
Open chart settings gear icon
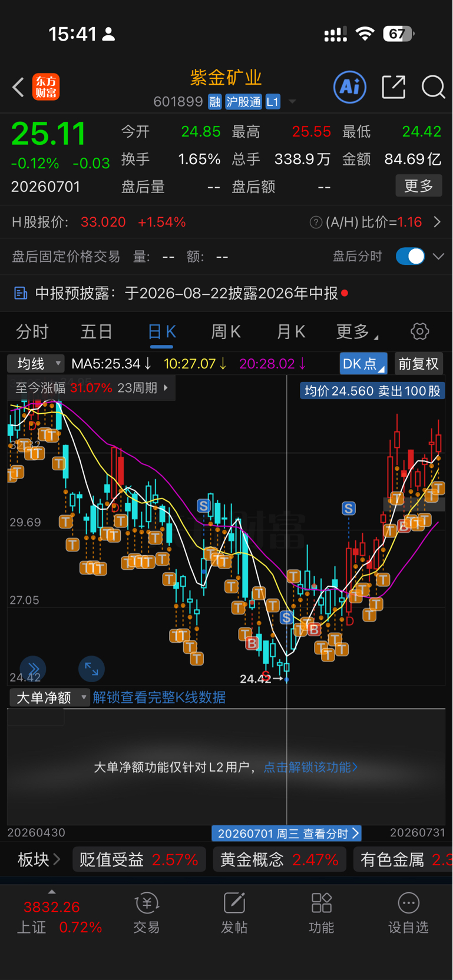[420, 331]
